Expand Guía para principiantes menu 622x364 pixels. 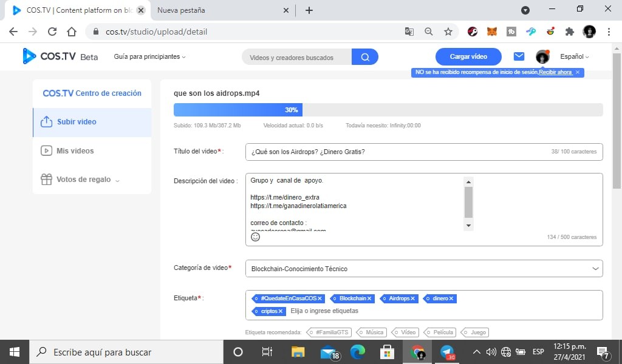tap(149, 56)
